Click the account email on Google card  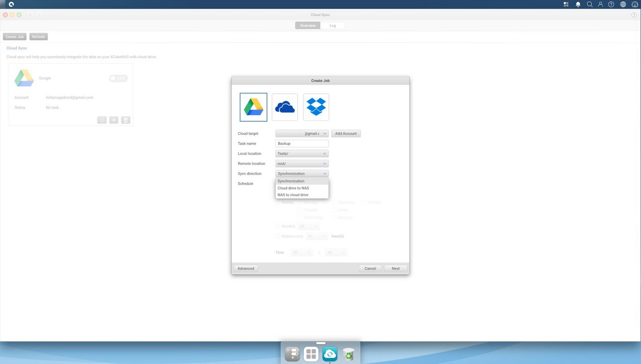[x=69, y=98]
